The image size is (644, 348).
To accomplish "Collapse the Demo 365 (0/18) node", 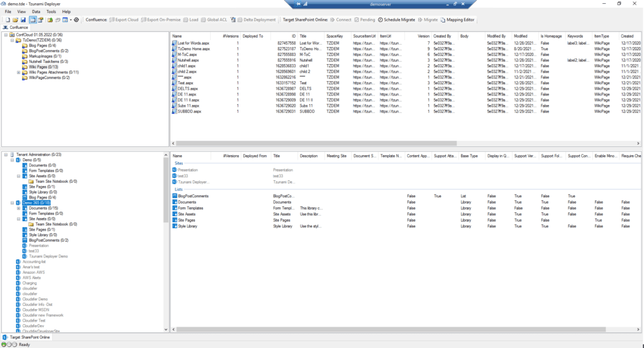I will point(12,203).
